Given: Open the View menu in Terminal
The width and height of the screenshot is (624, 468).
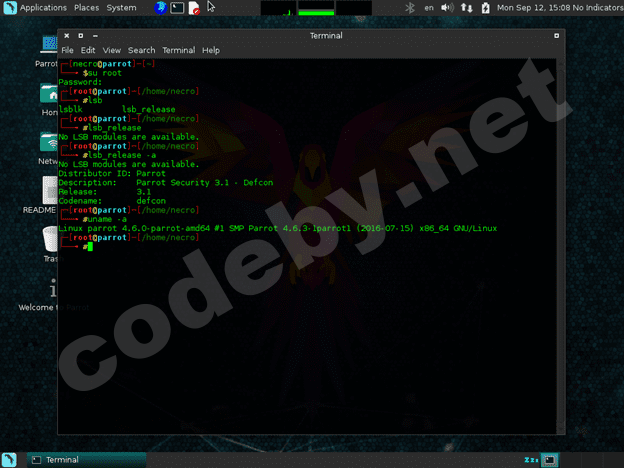Looking at the screenshot, I should click(x=111, y=50).
